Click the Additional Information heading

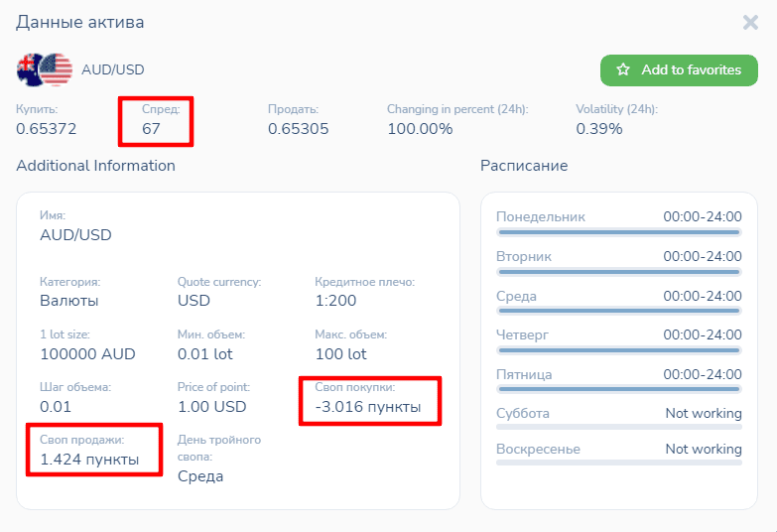point(95,166)
